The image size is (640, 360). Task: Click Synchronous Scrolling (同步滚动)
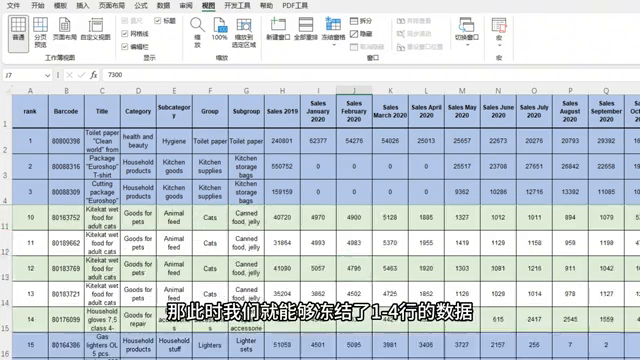[414, 34]
